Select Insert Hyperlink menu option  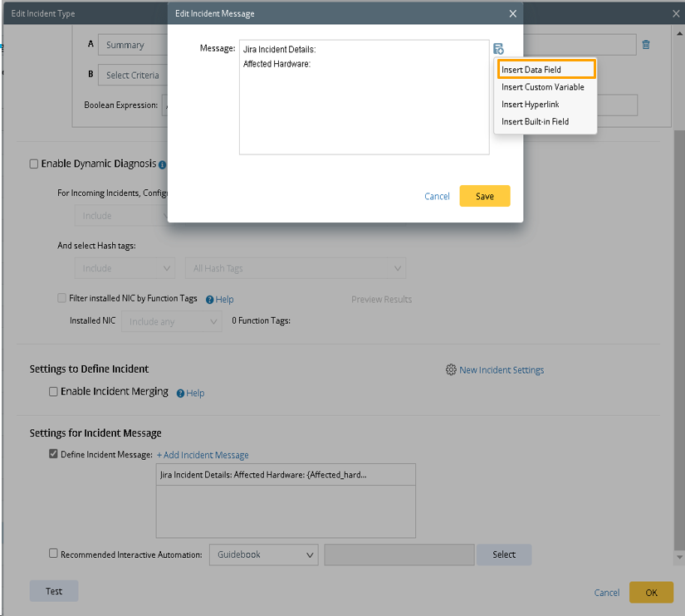tap(530, 105)
